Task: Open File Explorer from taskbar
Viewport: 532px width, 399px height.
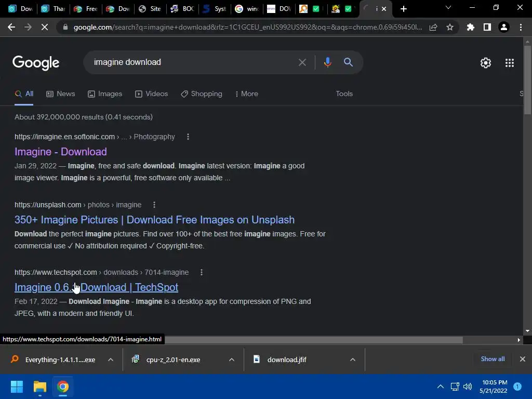Action: point(39,387)
